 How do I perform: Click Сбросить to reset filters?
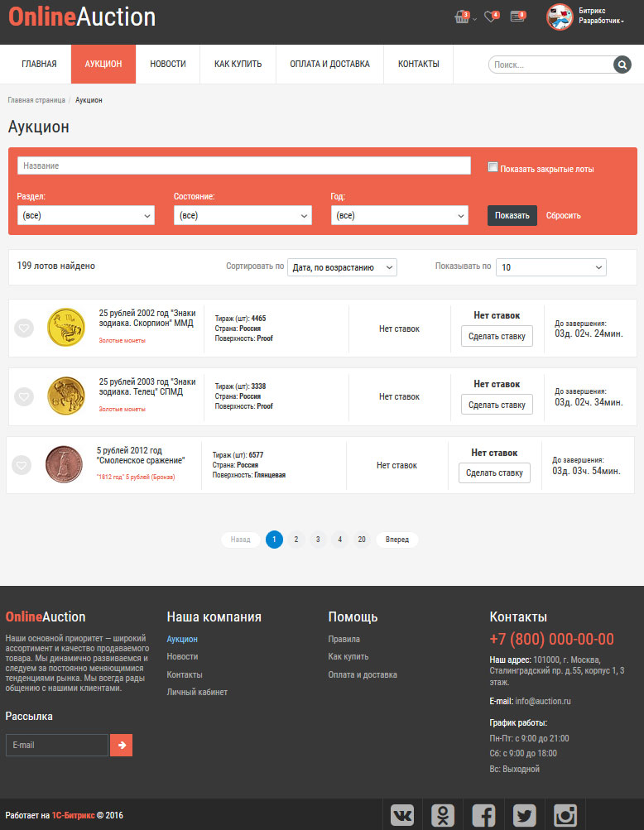[x=564, y=215]
